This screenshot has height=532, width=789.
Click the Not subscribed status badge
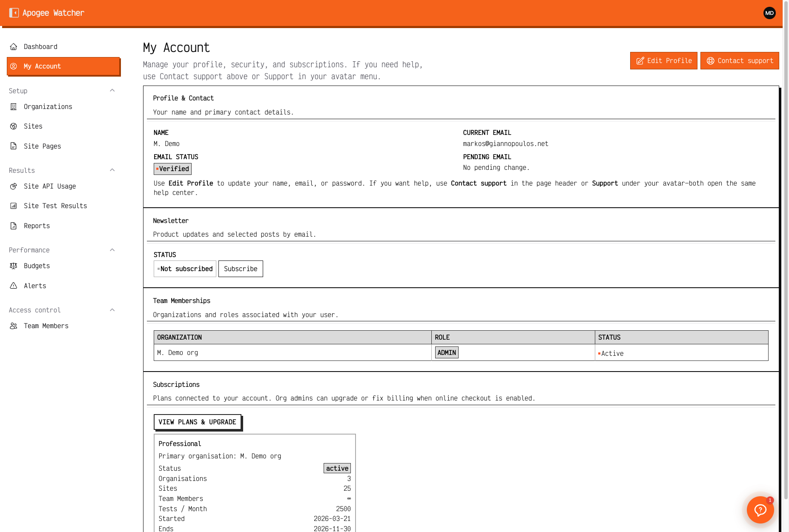click(x=185, y=269)
